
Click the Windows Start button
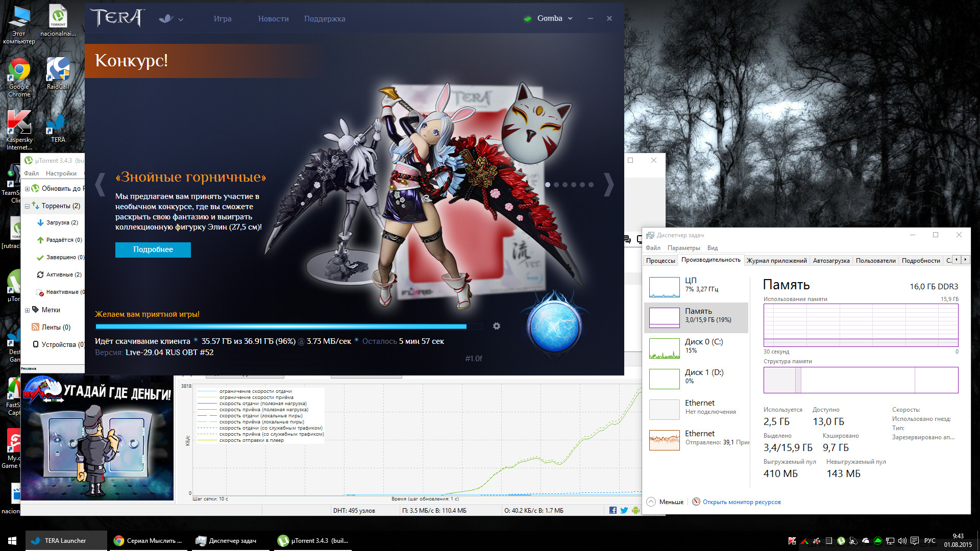[x=12, y=540]
